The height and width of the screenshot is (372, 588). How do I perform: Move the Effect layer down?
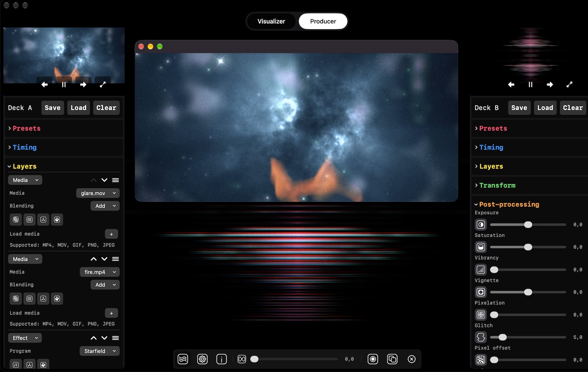coord(104,338)
